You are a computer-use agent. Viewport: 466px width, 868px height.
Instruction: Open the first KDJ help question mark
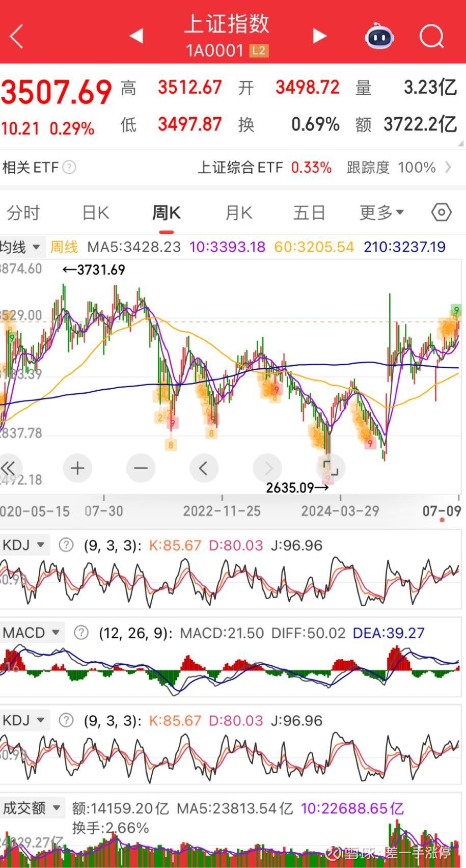click(x=66, y=545)
